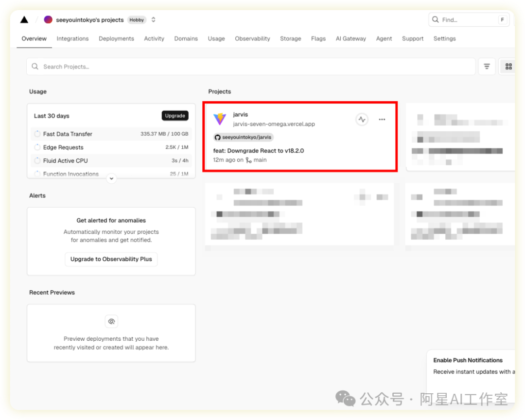
Task: Click the magnifier icon in Search Projects
Action: (x=35, y=66)
